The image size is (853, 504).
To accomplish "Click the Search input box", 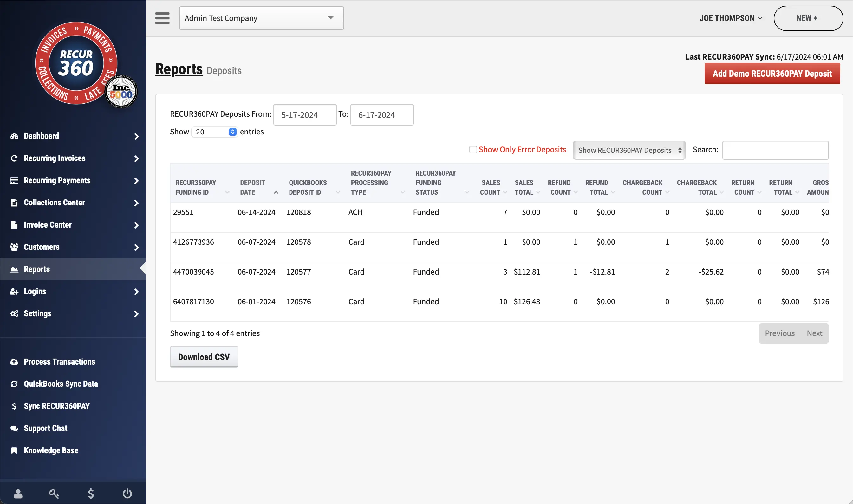I will pos(775,150).
